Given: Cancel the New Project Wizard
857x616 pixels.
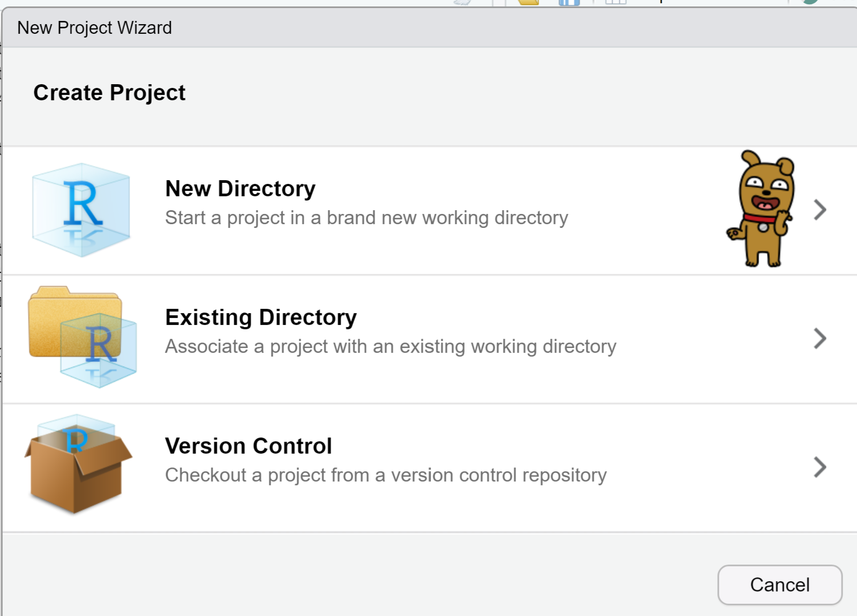Looking at the screenshot, I should point(780,585).
